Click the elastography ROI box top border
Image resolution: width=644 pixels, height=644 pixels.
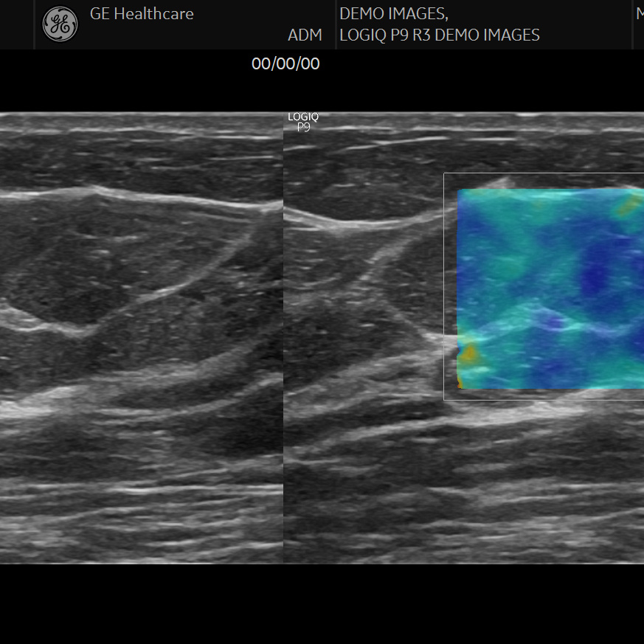542,174
